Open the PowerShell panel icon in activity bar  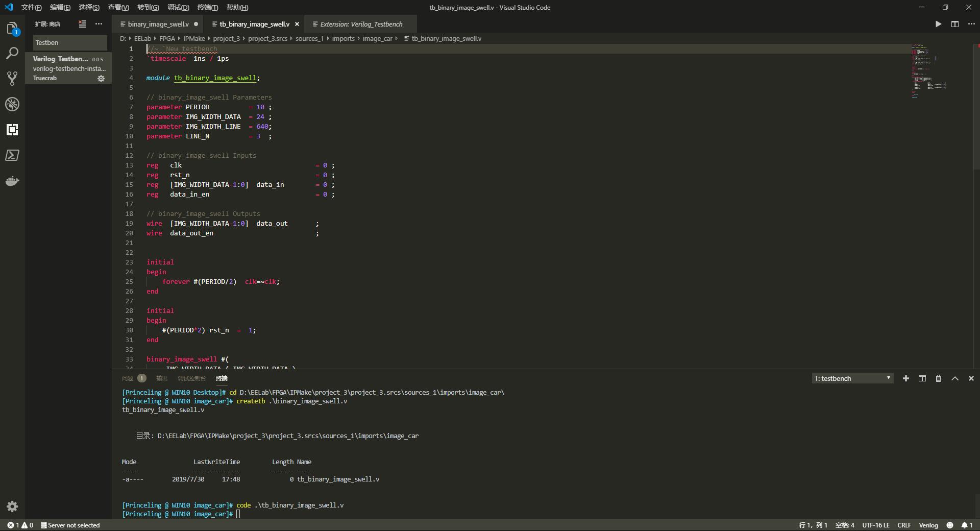pos(12,155)
